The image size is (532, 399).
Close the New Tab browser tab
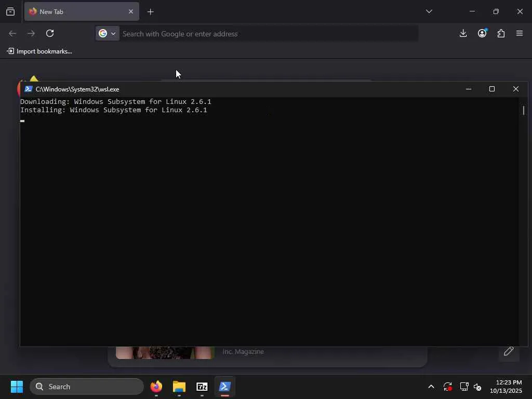pyautogui.click(x=131, y=11)
